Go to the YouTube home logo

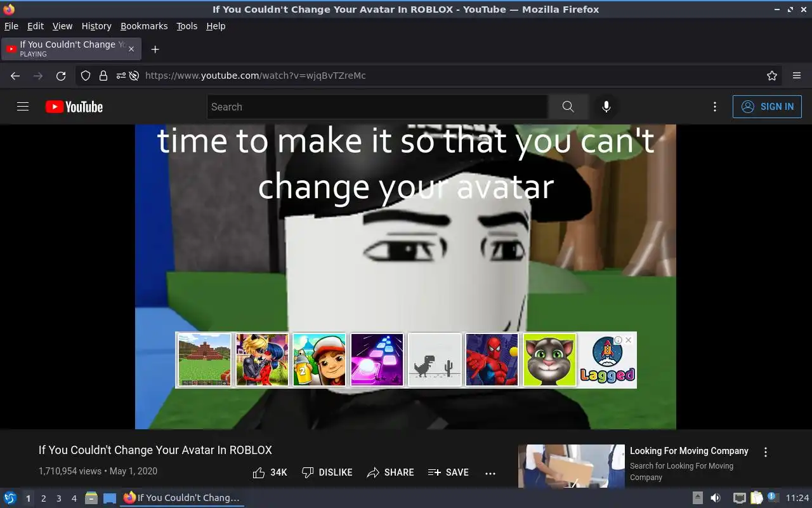[x=74, y=107]
